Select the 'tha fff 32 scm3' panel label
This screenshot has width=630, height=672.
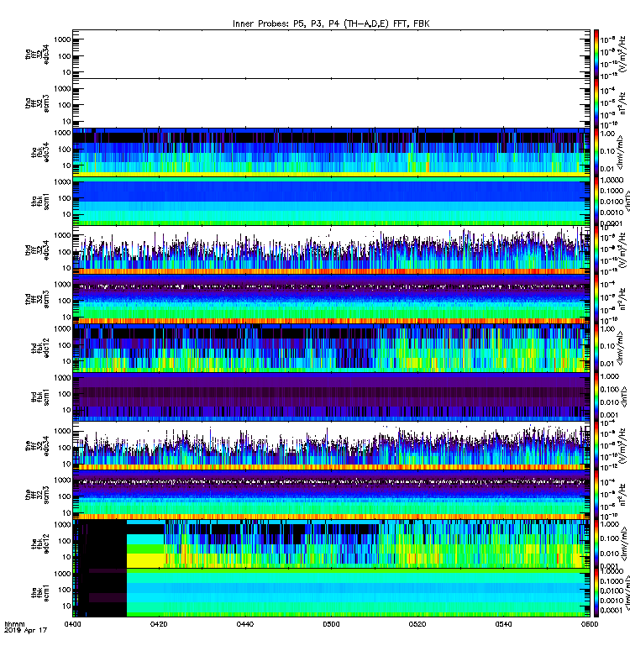(37, 103)
